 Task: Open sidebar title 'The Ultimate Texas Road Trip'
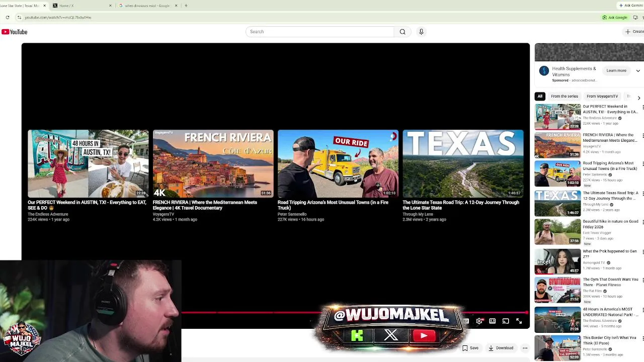pos(610,196)
